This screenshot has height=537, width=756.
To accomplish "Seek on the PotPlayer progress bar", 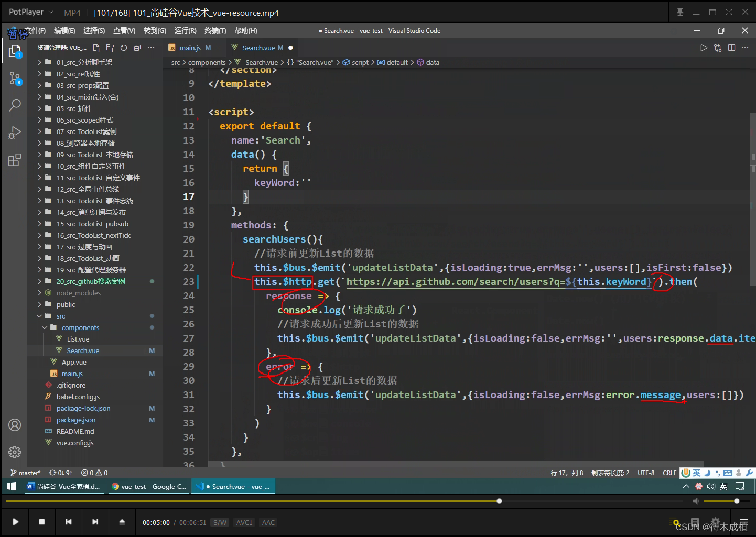I will pyautogui.click(x=344, y=501).
